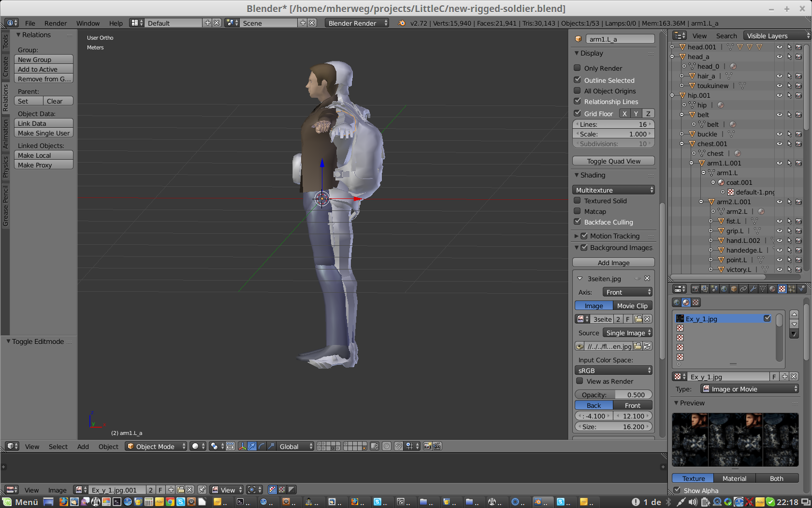The image size is (812, 508).
Task: Toggle the 3D manipulator axes icon
Action: (x=242, y=447)
